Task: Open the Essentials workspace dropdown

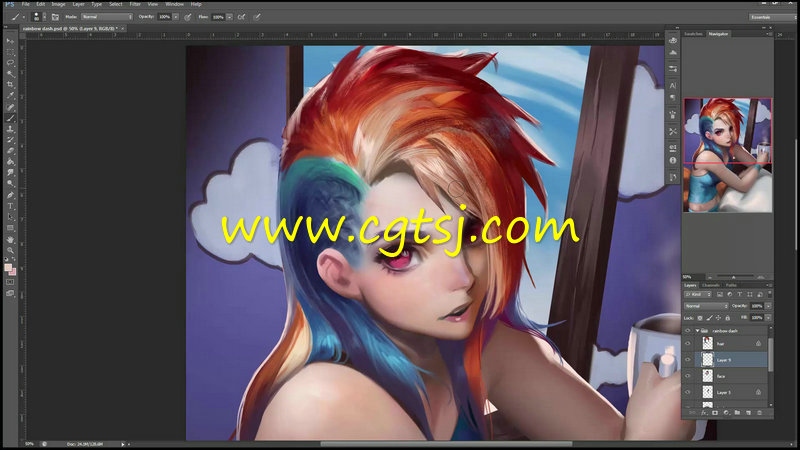Action: click(x=772, y=17)
